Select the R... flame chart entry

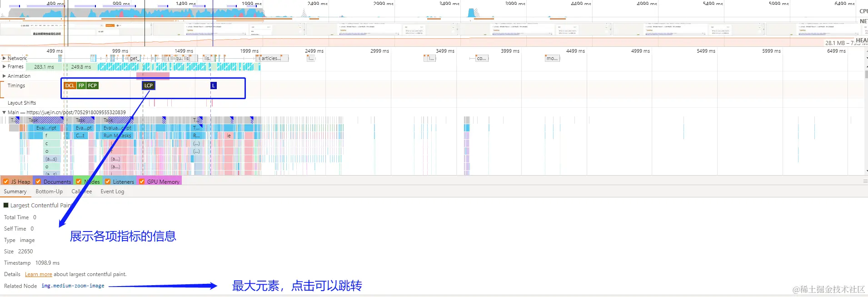pyautogui.click(x=196, y=136)
